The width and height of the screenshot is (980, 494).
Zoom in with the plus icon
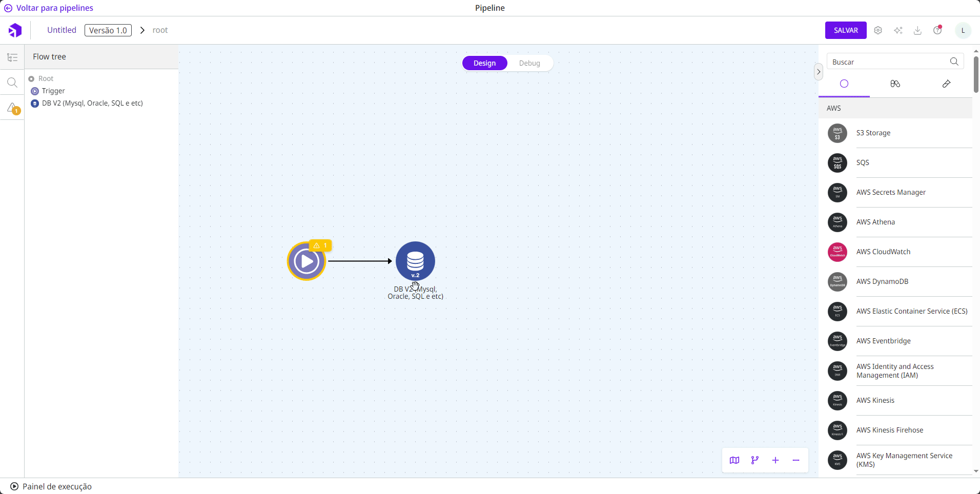[775, 460]
